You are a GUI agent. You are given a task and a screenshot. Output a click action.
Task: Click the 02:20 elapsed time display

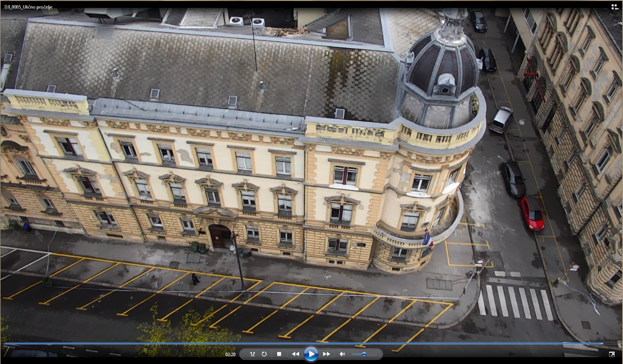coord(230,354)
